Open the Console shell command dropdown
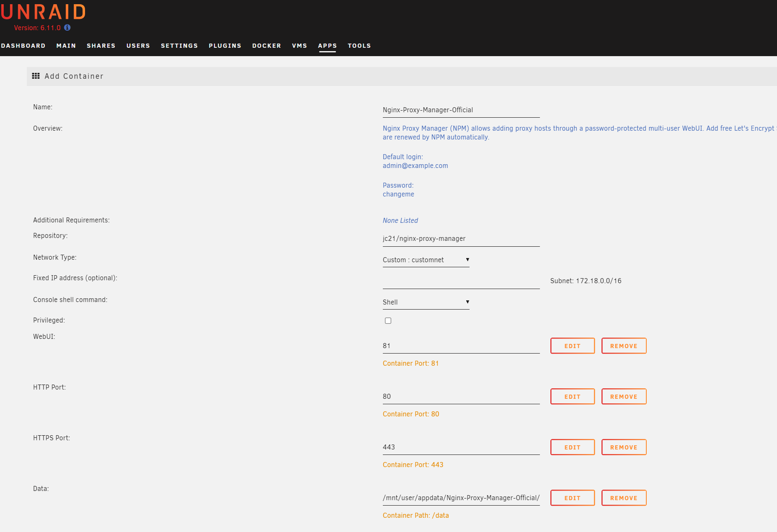The height and width of the screenshot is (532, 777). pos(426,302)
